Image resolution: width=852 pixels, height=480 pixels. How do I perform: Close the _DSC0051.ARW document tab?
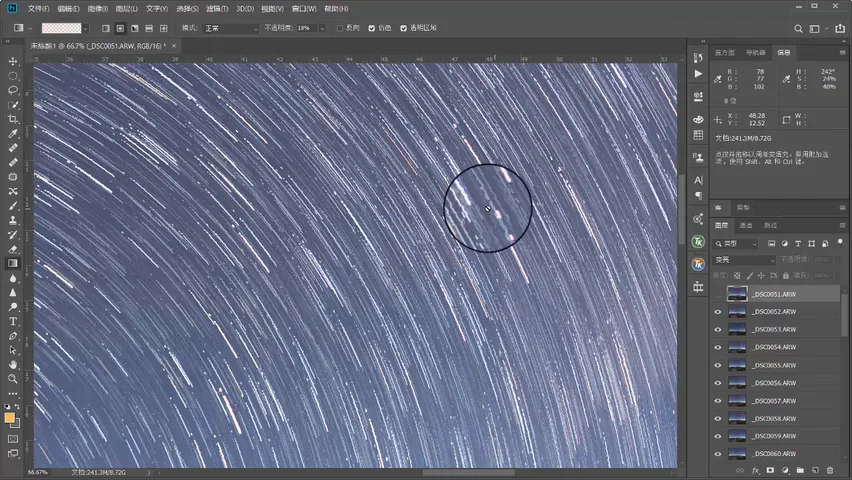click(x=174, y=46)
